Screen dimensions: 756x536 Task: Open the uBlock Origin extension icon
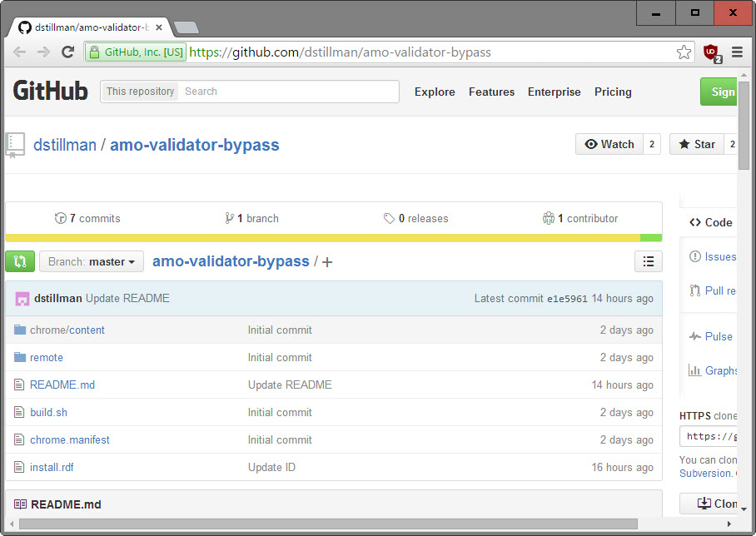point(712,52)
